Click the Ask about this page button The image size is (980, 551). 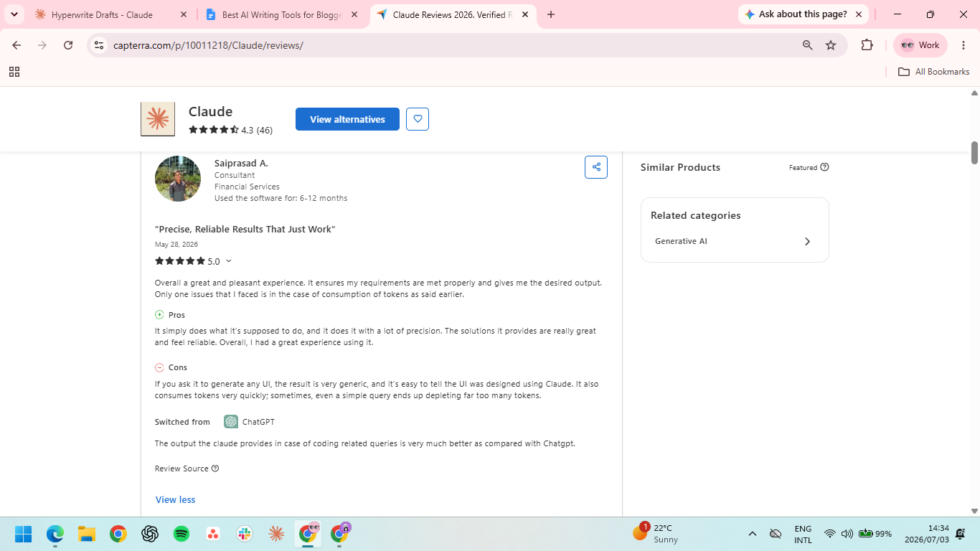click(x=796, y=14)
